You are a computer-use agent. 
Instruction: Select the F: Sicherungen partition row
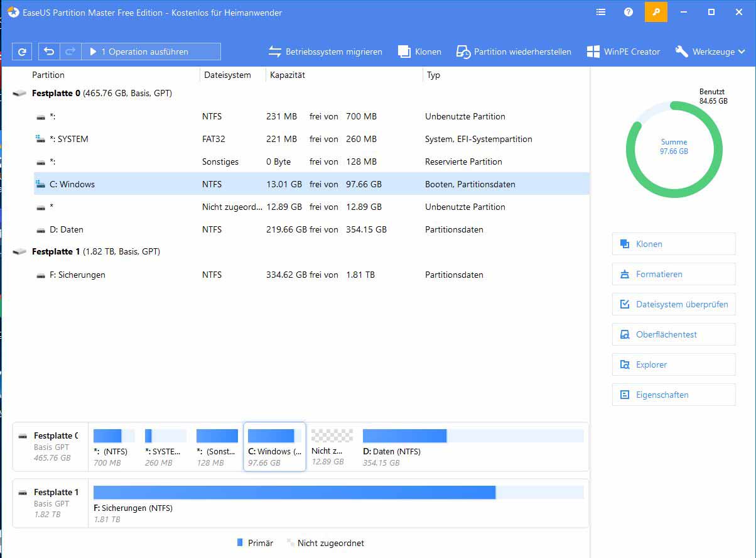(x=311, y=275)
